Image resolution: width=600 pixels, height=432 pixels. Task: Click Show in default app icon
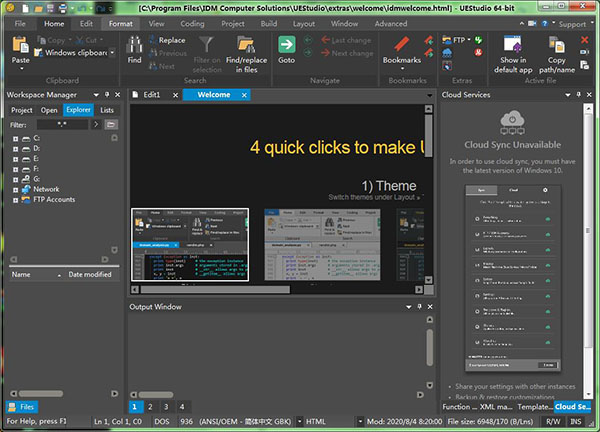[513, 44]
